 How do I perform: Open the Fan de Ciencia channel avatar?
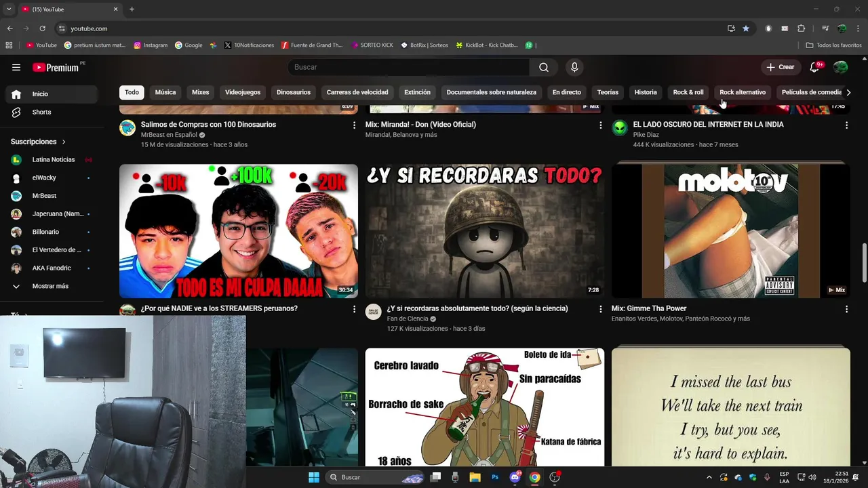[374, 312]
